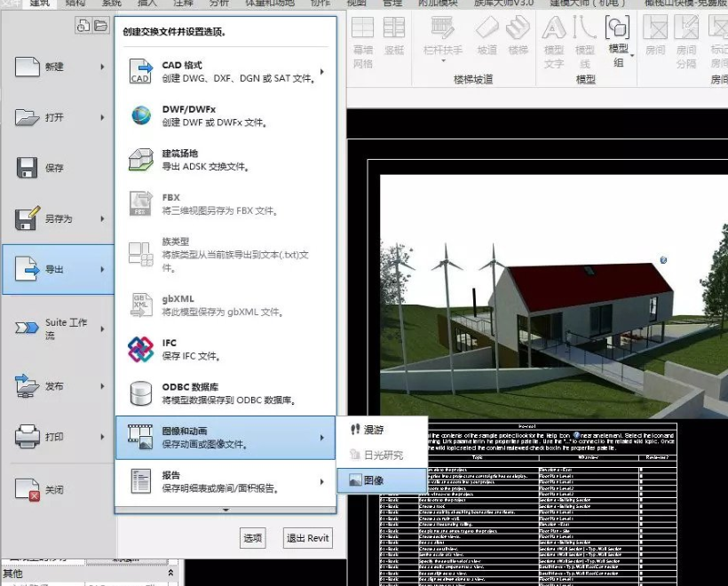Click the New (新建) document icon
Image resolution: width=728 pixels, height=586 pixels.
point(27,67)
